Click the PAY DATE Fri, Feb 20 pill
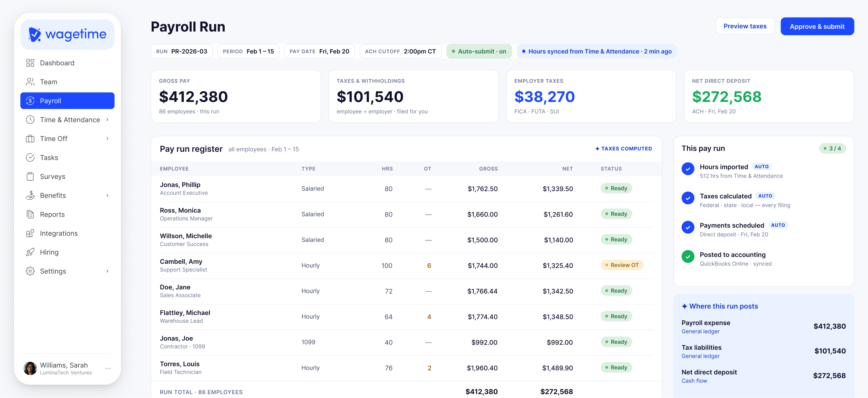This screenshot has height=398, width=868. tap(319, 51)
